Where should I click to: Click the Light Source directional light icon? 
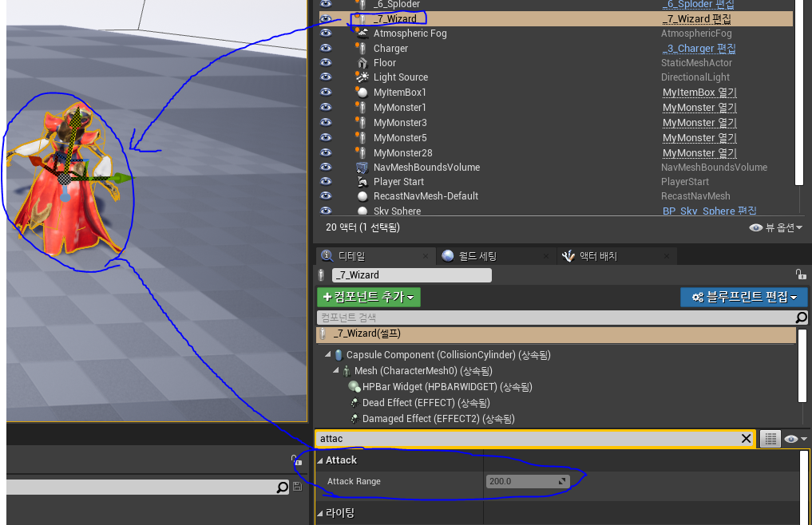(362, 77)
